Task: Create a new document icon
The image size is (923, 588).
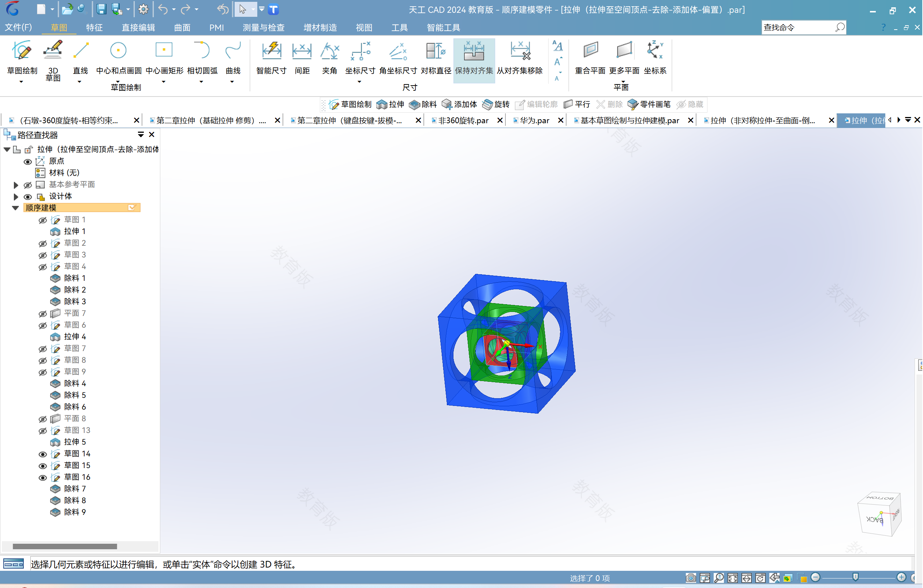Action: tap(41, 9)
